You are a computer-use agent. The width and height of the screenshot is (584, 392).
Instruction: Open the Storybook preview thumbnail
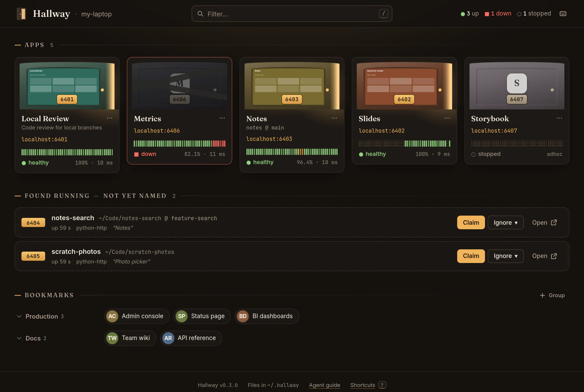(517, 86)
